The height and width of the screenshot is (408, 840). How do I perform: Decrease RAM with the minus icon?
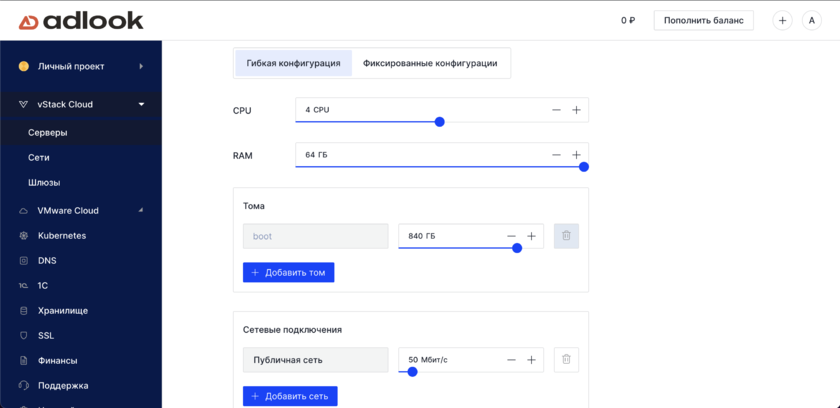tap(556, 155)
